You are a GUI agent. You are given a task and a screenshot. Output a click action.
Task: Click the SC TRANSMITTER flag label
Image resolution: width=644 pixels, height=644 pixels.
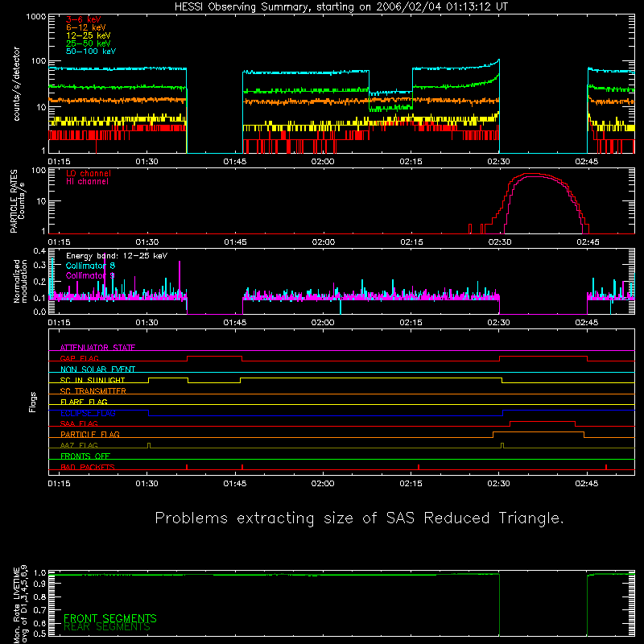click(x=93, y=391)
